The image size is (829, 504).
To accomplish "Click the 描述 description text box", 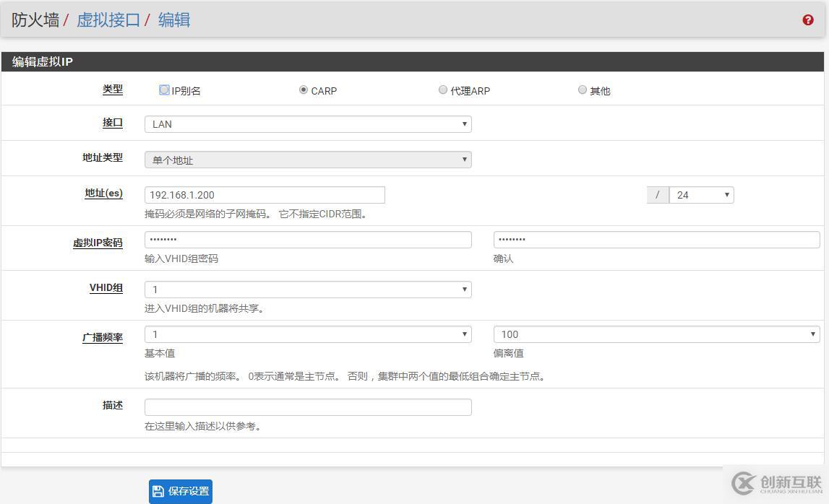I will pyautogui.click(x=307, y=407).
